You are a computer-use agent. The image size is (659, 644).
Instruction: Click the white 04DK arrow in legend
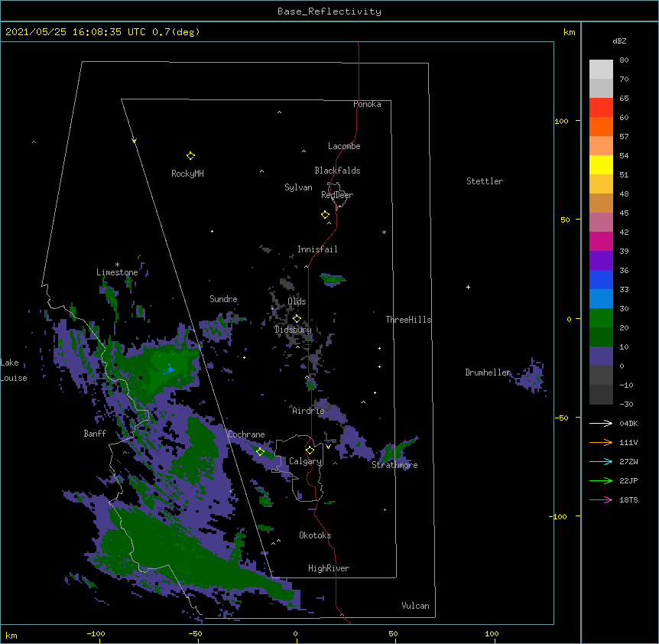(601, 423)
